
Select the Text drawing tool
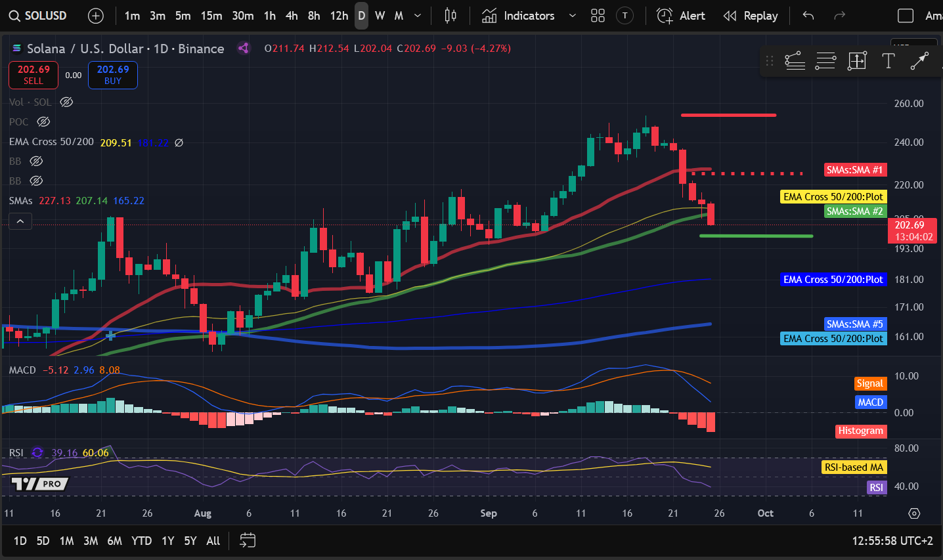click(888, 61)
